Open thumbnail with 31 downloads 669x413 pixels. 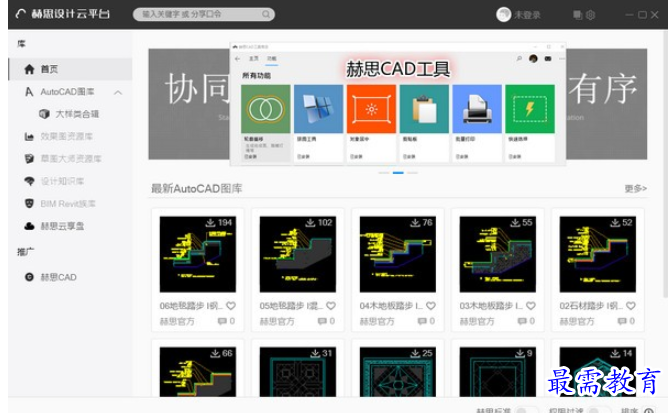[x=298, y=372]
